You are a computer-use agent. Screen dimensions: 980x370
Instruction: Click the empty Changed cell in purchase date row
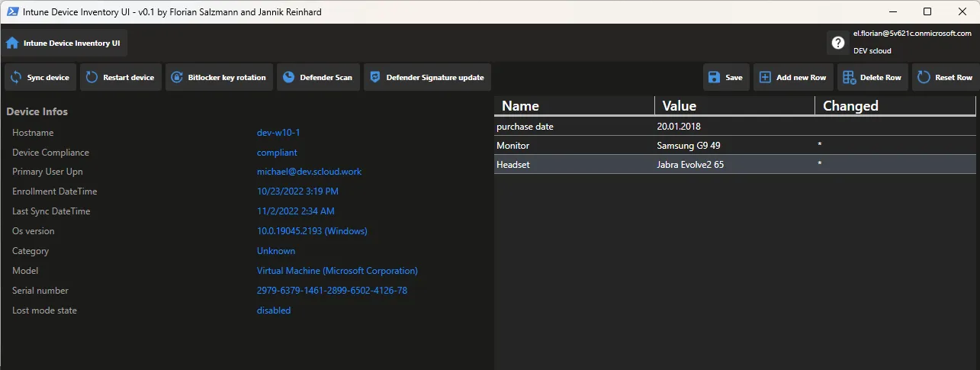coord(895,126)
